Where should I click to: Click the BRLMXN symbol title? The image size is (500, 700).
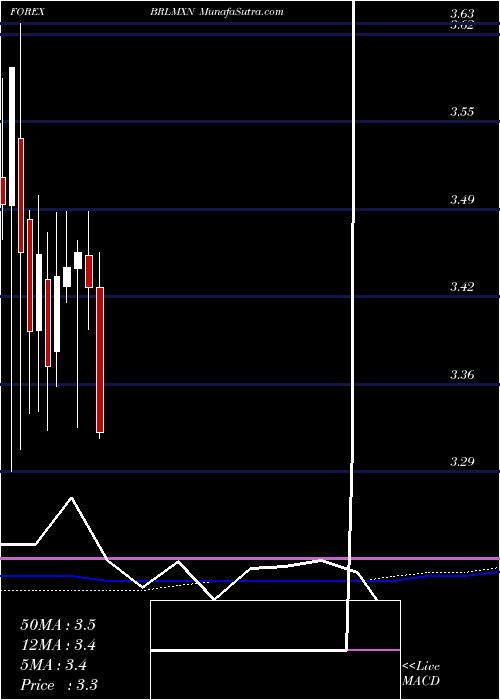coord(172,12)
